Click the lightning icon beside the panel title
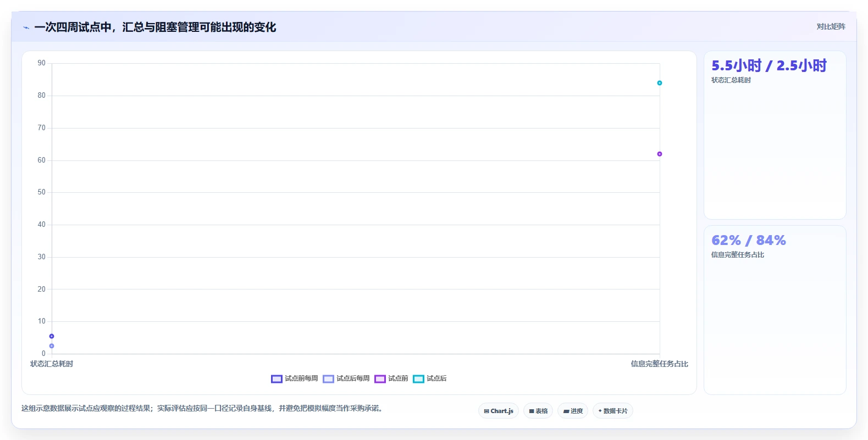 coord(26,27)
